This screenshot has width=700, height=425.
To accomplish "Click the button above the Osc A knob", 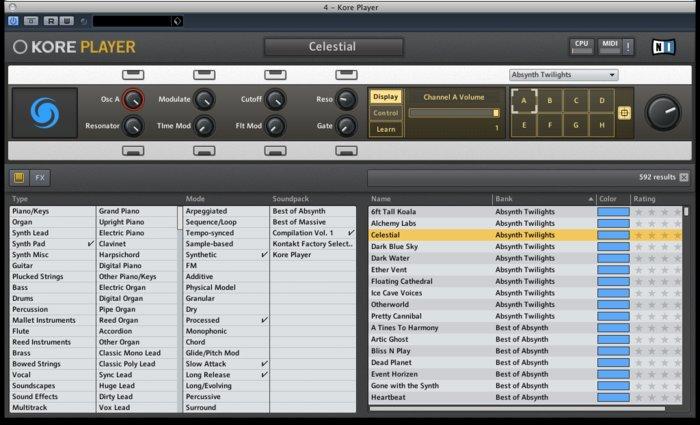I will [x=133, y=75].
